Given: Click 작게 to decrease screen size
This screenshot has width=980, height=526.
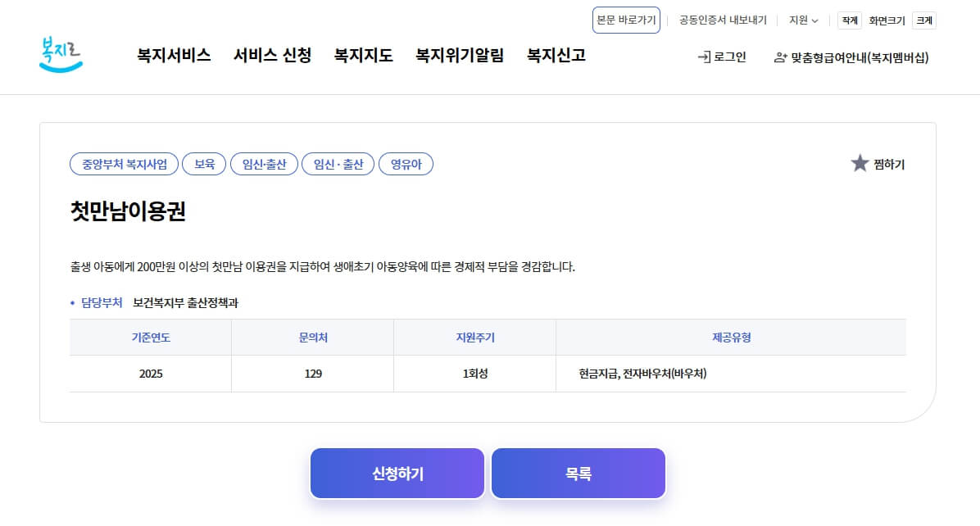Looking at the screenshot, I should tap(849, 19).
